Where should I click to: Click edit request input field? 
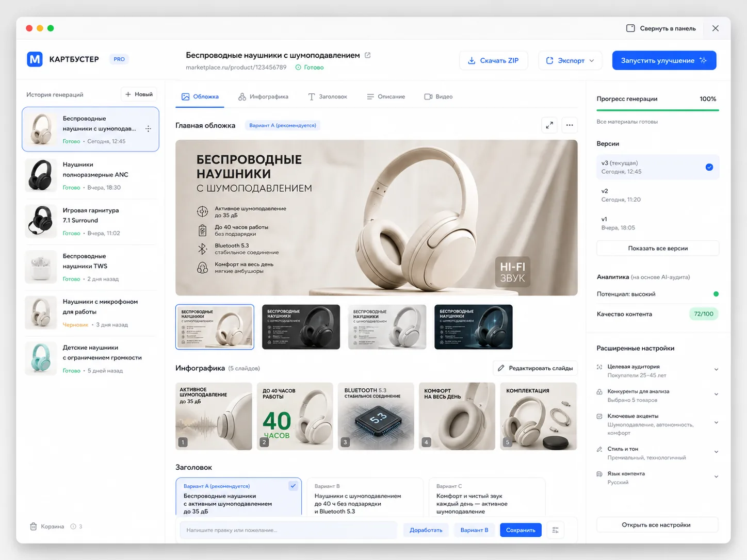tap(288, 530)
